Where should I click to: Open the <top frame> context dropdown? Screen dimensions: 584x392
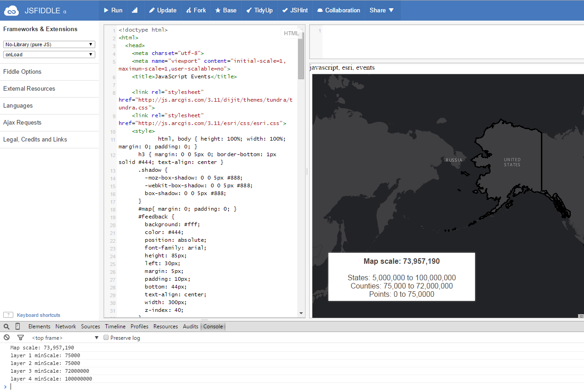pos(65,338)
